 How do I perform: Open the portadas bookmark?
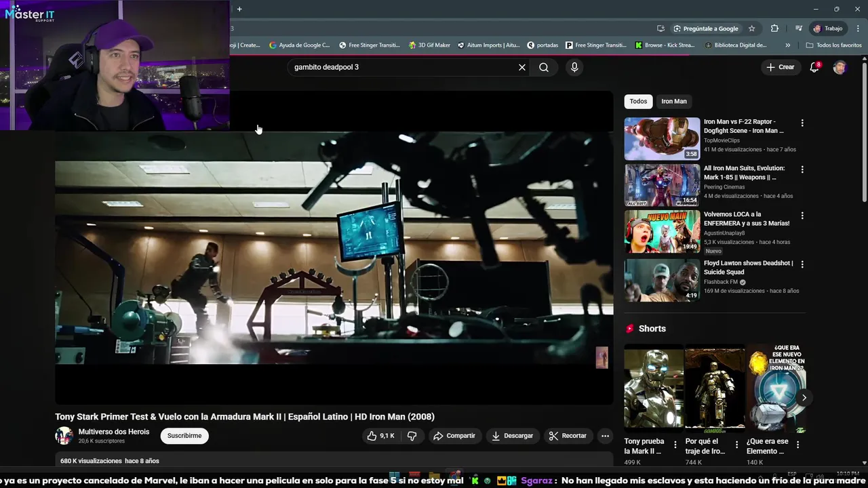point(542,45)
